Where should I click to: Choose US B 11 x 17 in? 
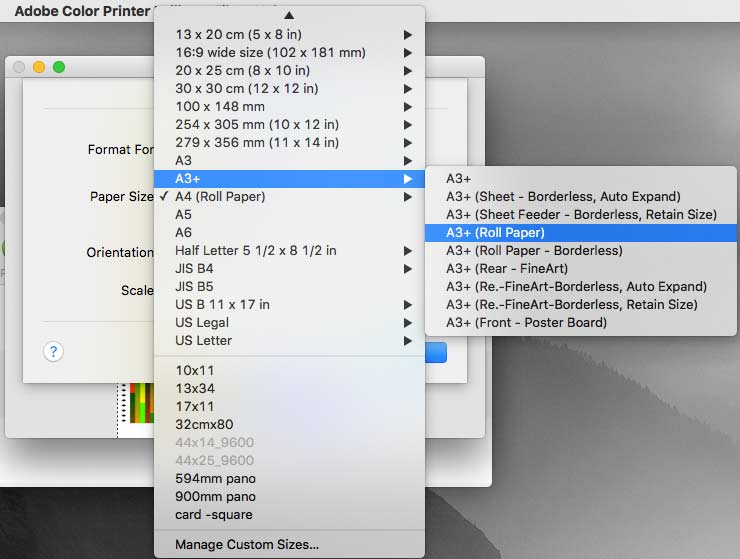[289, 305]
